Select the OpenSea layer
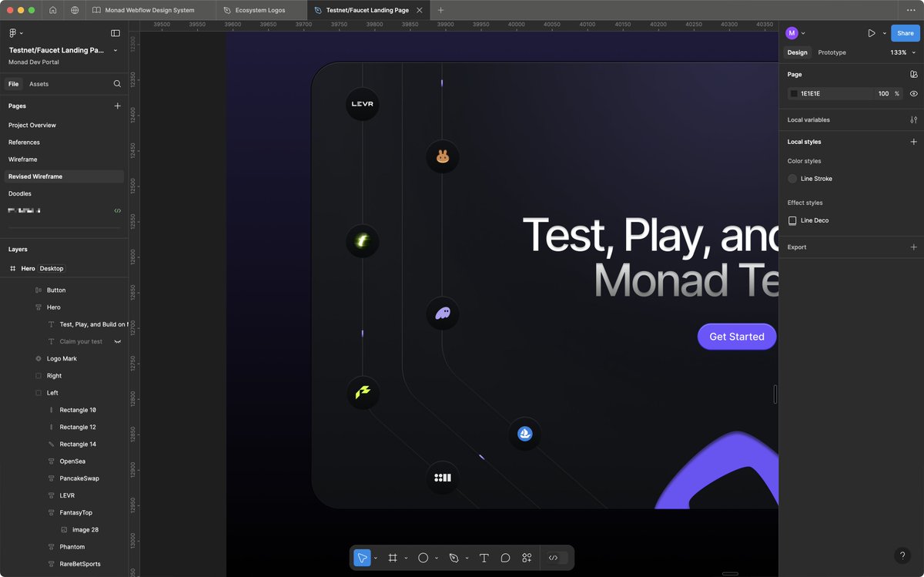This screenshot has width=924, height=577. click(x=72, y=461)
